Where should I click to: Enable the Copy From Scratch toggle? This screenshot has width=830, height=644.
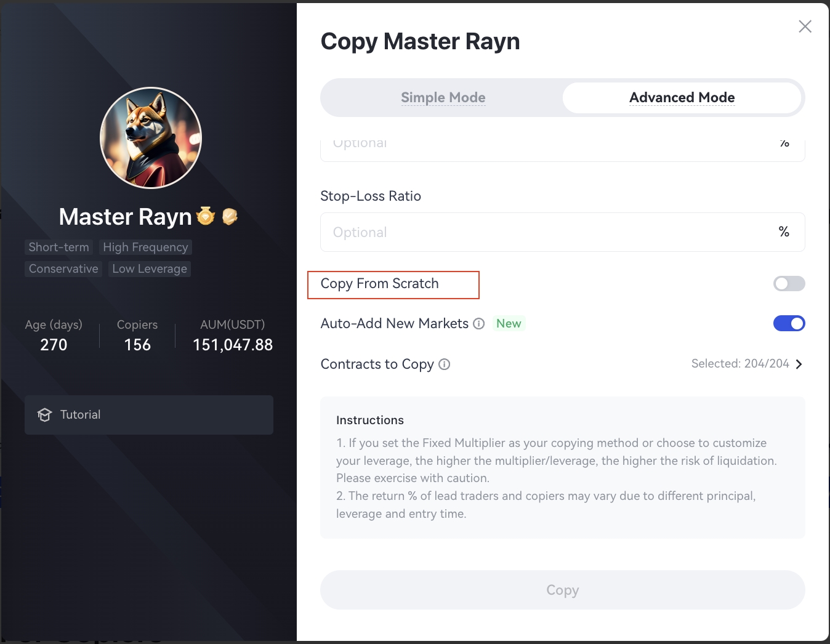coord(789,284)
